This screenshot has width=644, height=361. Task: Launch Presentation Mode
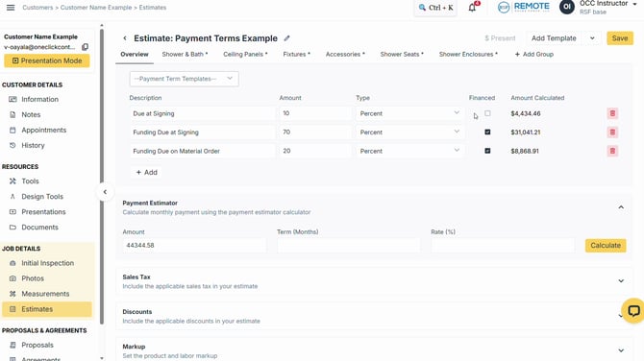tap(47, 60)
